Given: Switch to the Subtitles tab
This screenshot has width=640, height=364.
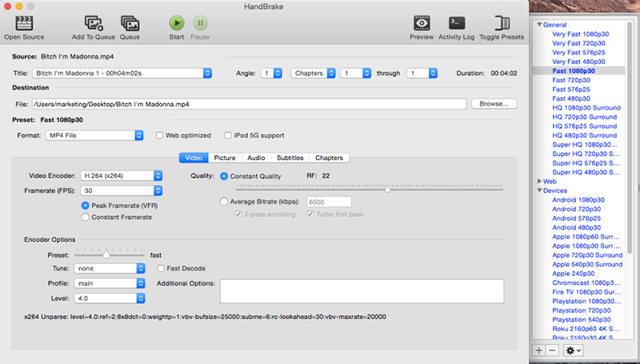Looking at the screenshot, I should (x=290, y=158).
